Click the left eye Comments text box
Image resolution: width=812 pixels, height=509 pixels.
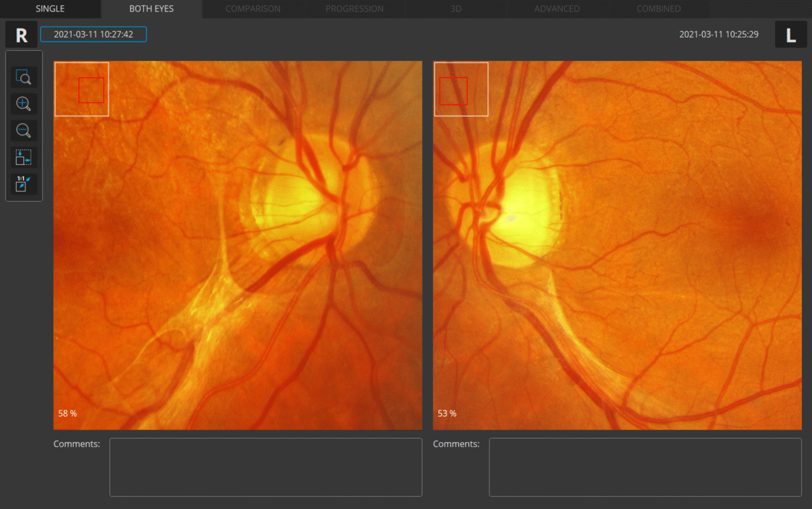click(645, 467)
